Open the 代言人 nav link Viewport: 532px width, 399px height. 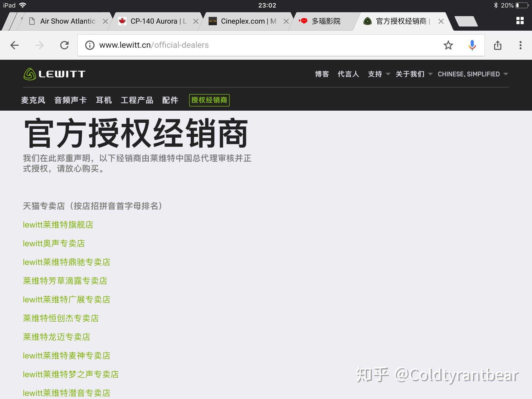coord(348,74)
